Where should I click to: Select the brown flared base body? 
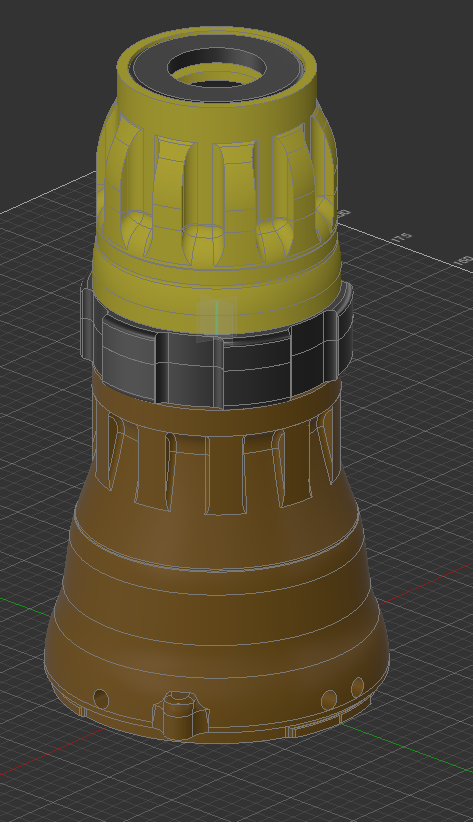(x=216, y=577)
